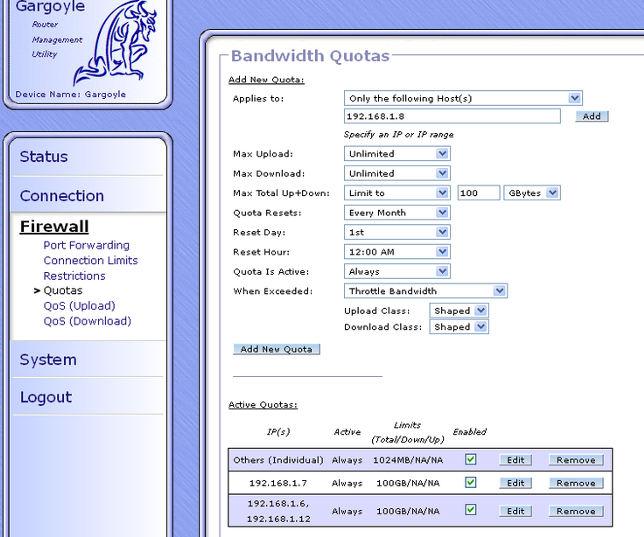The image size is (644, 537).
Task: Click the Enabled column header
Action: (469, 432)
